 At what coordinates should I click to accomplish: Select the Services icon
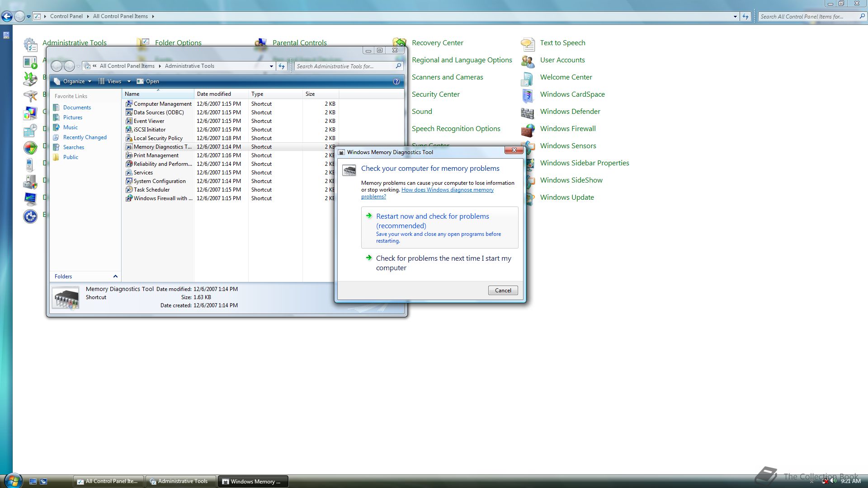click(129, 173)
